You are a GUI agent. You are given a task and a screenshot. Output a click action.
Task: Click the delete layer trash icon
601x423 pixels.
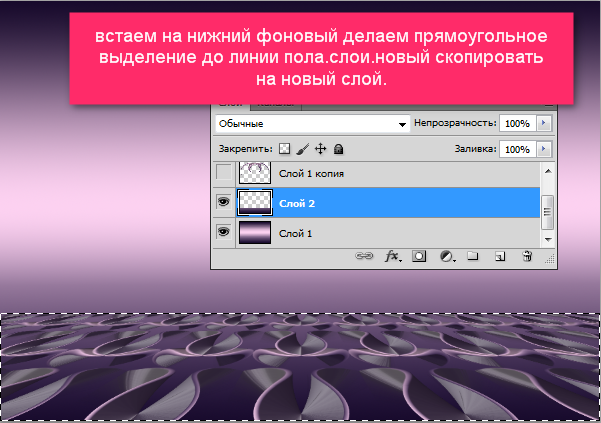[x=527, y=256]
